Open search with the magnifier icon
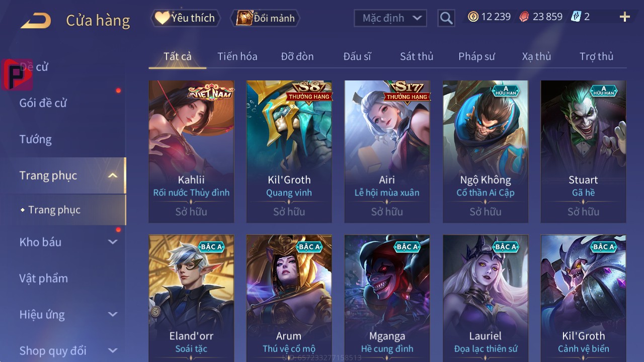Screen dimensions: 644x362 [446, 18]
